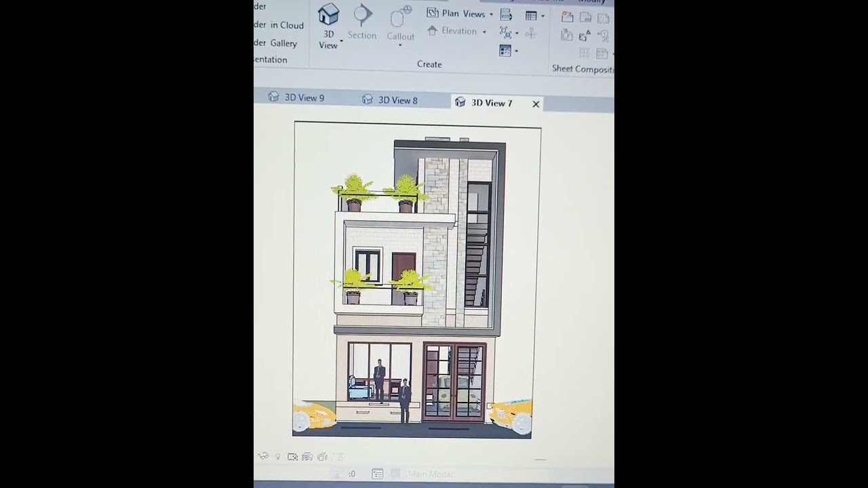Click the Scope Box icon beside Duplicate View
868x488 pixels.
pyautogui.click(x=531, y=33)
